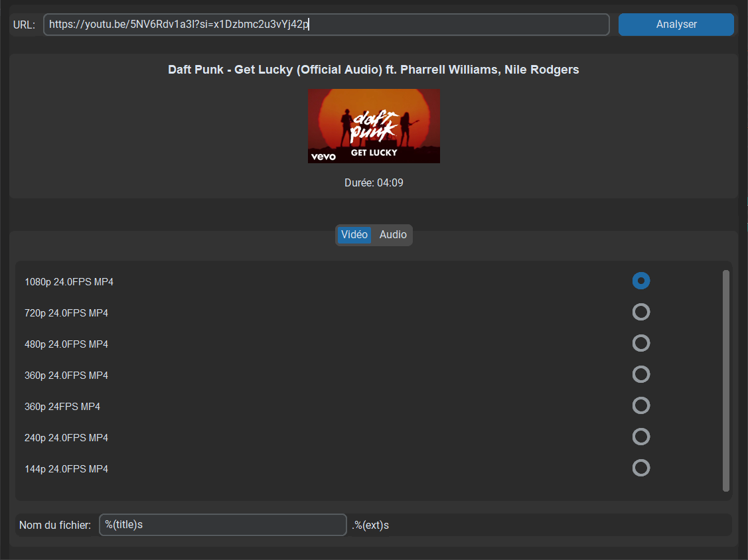Viewport: 748px width, 560px height.
Task: Click the Daft Punk video title text
Action: pyautogui.click(x=374, y=70)
